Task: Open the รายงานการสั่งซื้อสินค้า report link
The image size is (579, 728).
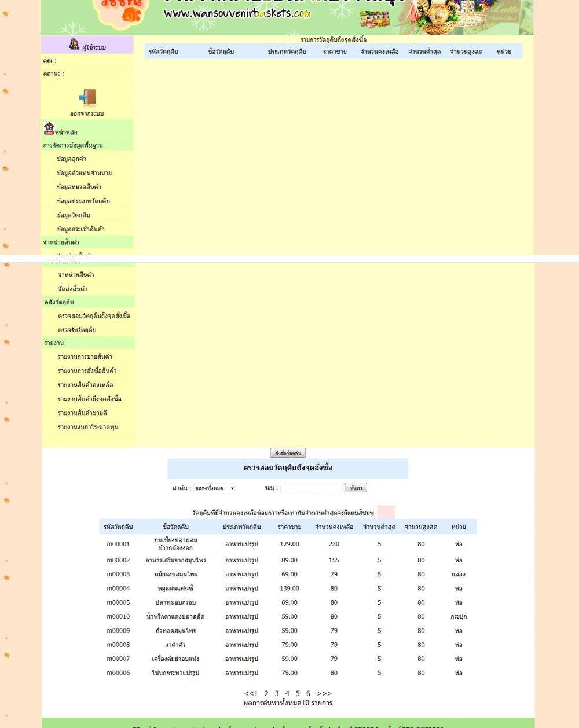Action: coord(87,370)
